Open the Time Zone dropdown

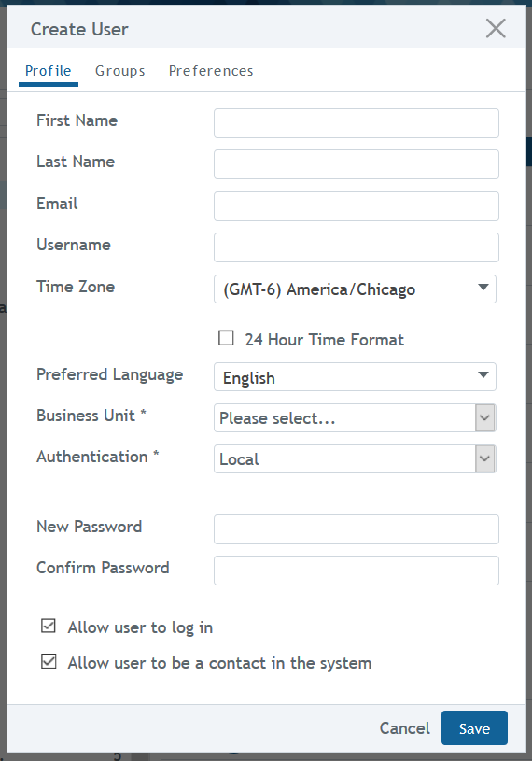pos(355,289)
